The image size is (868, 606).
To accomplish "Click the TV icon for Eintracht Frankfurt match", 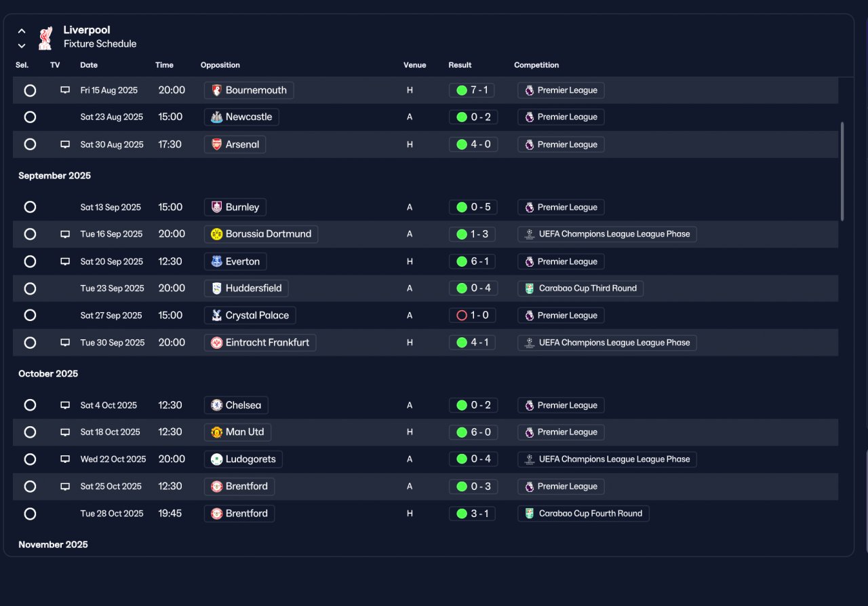I will pyautogui.click(x=65, y=343).
